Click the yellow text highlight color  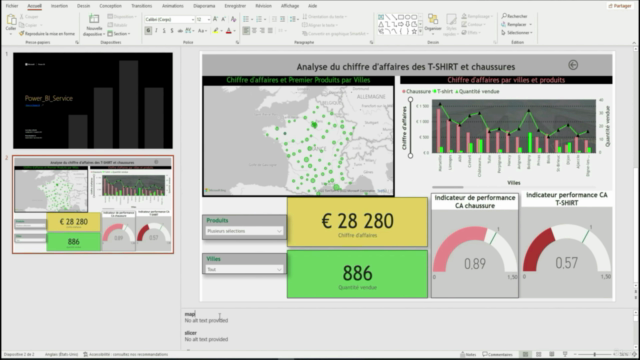click(x=216, y=31)
